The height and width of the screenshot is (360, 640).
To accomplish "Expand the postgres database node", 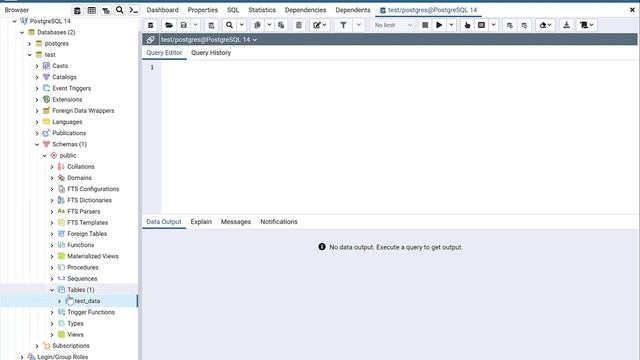I will pos(29,44).
